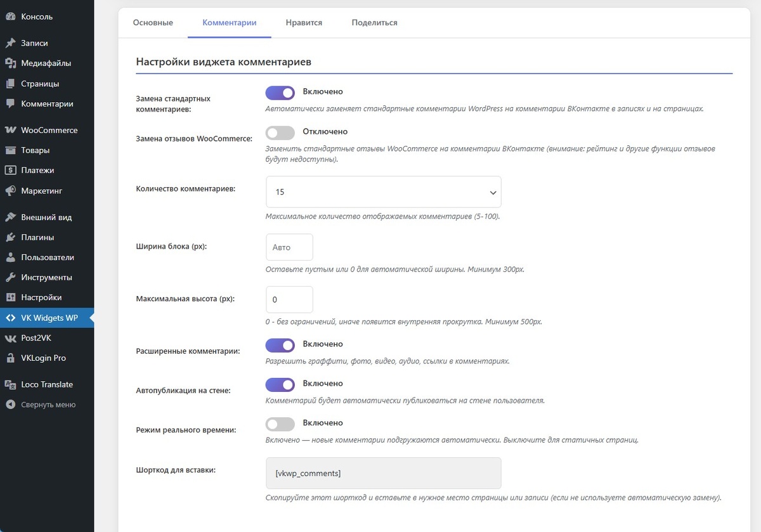Open the Нравится tab
This screenshot has height=532, width=761.
click(x=304, y=22)
